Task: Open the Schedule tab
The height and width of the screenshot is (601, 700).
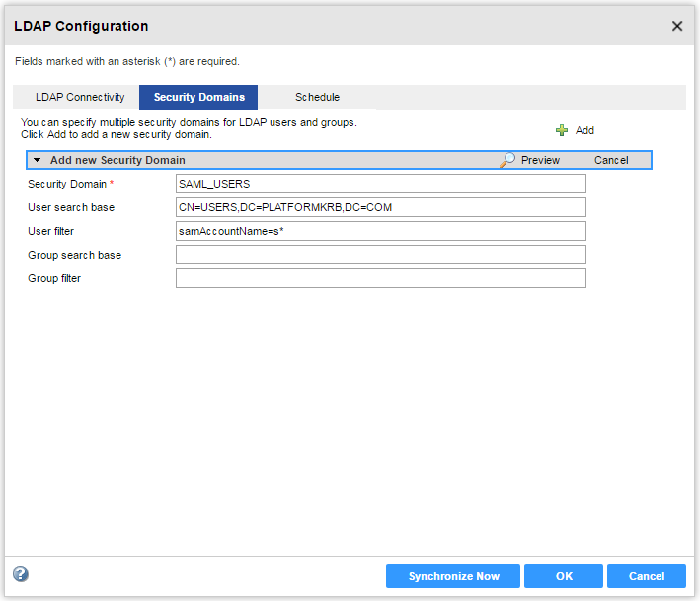Action: coord(317,97)
